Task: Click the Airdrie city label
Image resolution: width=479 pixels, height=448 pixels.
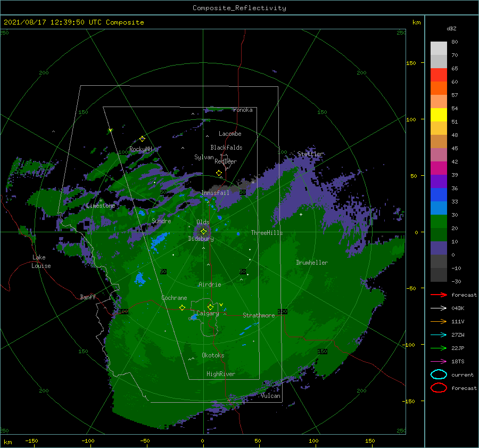Action: point(210,284)
